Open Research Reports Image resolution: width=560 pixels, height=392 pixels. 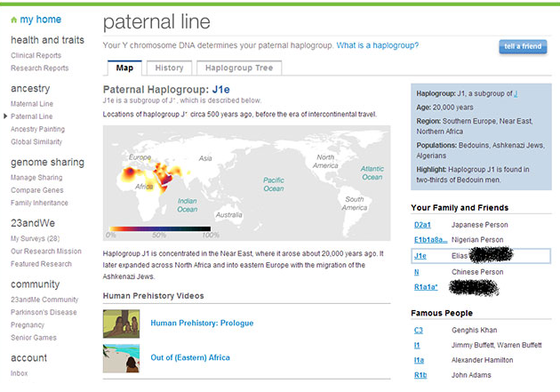[x=40, y=68]
